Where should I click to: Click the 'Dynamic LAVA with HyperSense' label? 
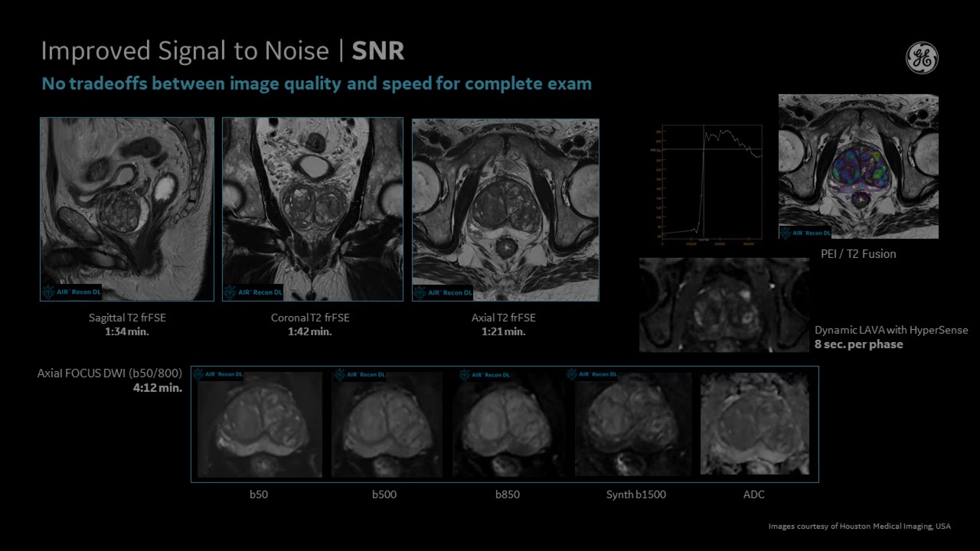click(x=891, y=331)
